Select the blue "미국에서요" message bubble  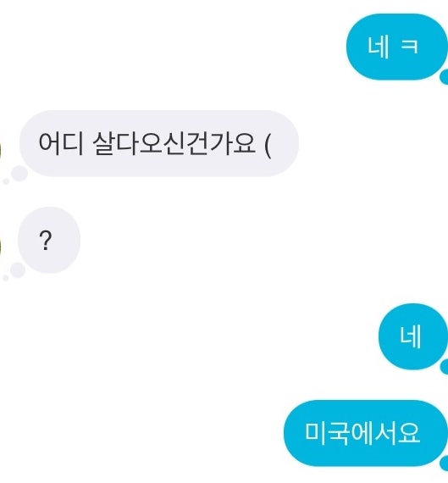point(365,433)
